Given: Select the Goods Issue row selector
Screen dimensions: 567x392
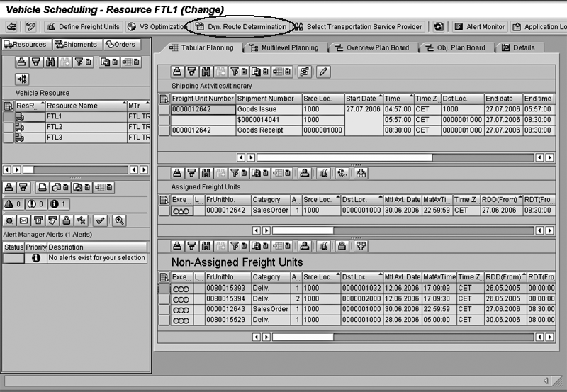Looking at the screenshot, I should (164, 109).
